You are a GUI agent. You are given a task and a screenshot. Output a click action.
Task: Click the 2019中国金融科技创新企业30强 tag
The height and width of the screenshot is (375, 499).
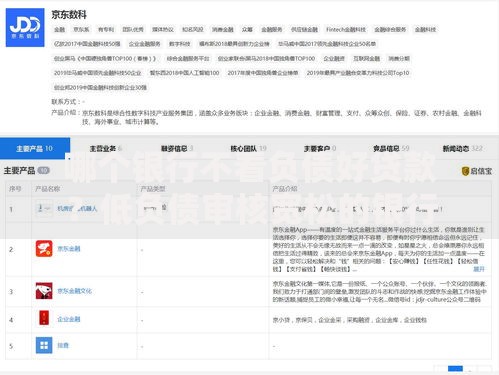(100, 88)
